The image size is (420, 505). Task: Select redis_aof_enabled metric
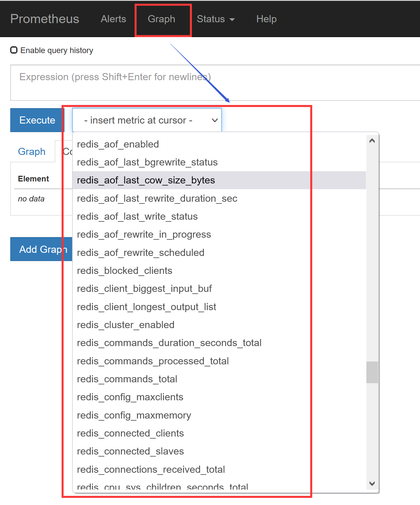click(x=219, y=144)
